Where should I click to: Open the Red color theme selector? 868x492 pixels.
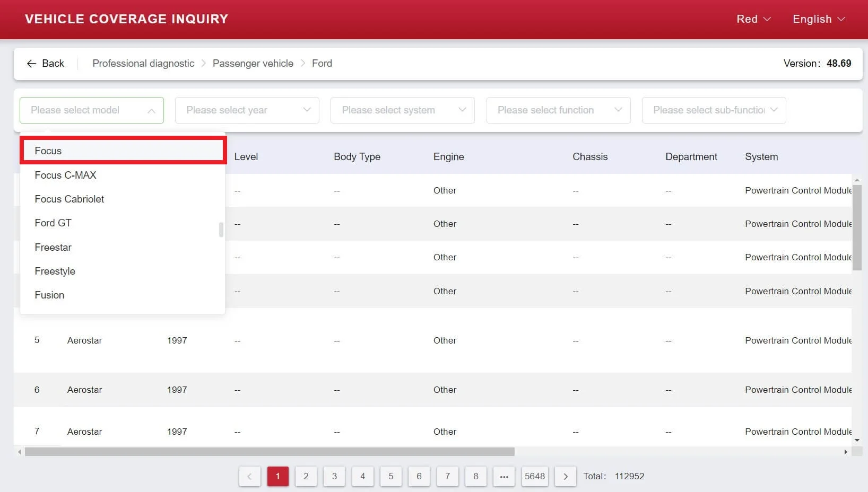(753, 19)
